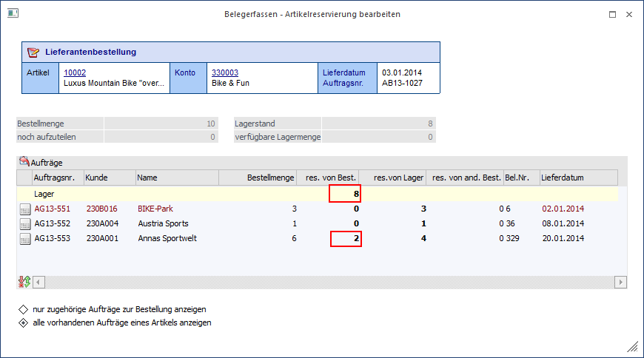Click horizontal scrollbar left arrow
644x358 pixels.
pyautogui.click(x=38, y=282)
